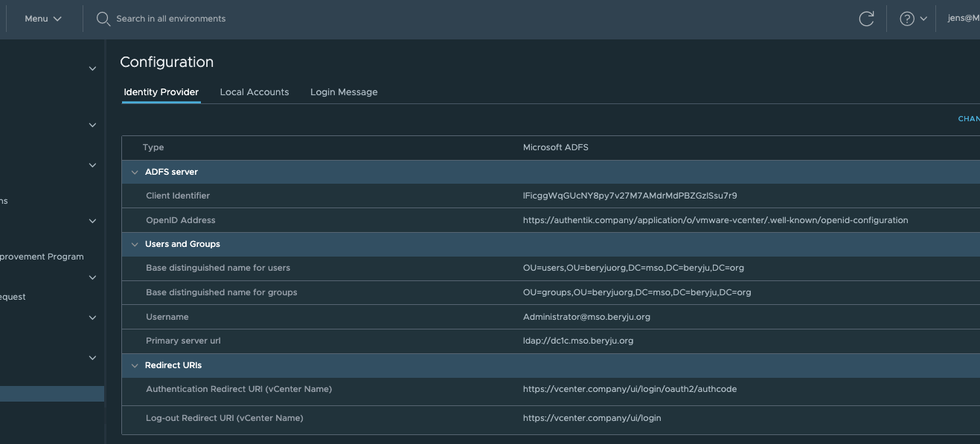Image resolution: width=980 pixels, height=444 pixels.
Task: Switch to the Local Accounts tab
Action: click(x=254, y=92)
